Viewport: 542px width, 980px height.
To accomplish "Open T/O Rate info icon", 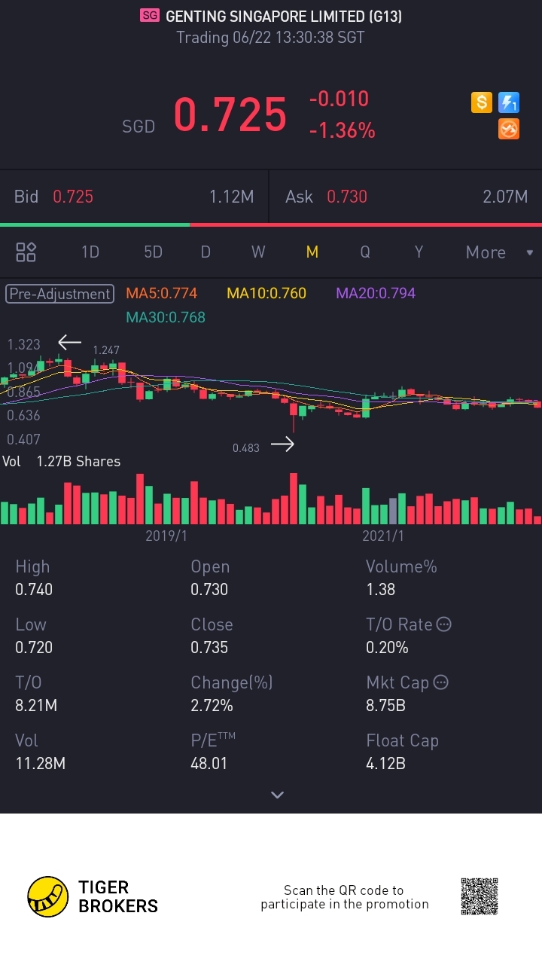I will tap(444, 624).
